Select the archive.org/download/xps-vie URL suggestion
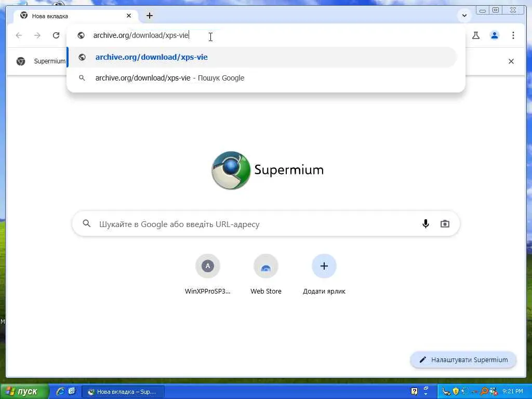This screenshot has width=532, height=399. [262, 57]
